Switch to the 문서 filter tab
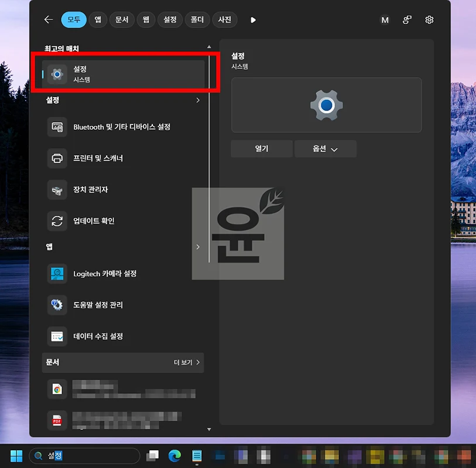 pos(122,20)
